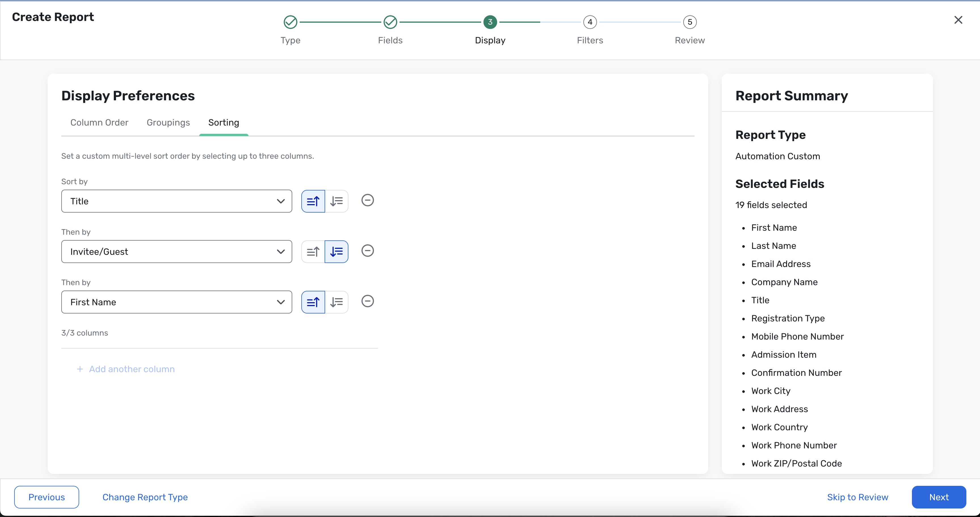The image size is (980, 517).
Task: Open the Title sort-by dropdown
Action: pos(176,201)
